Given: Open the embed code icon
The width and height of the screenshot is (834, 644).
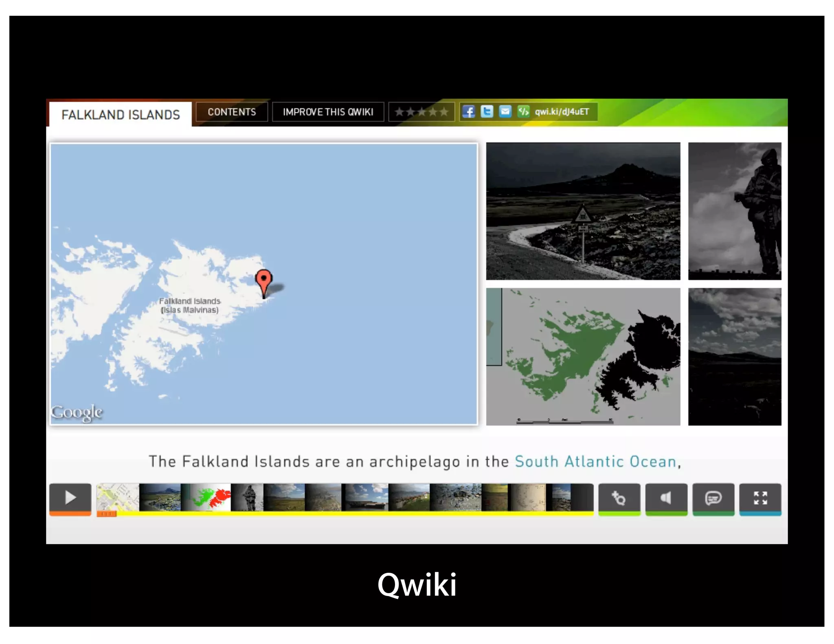Looking at the screenshot, I should tap(523, 112).
